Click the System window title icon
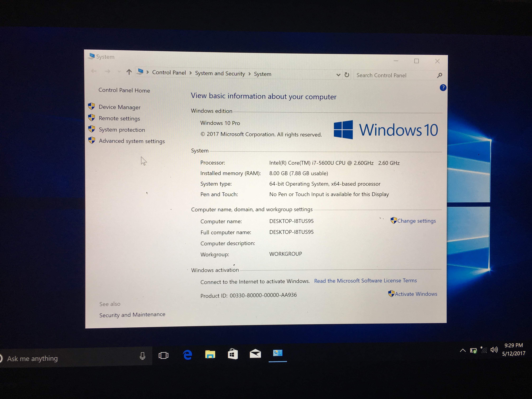Viewport: 532px width, 399px height. point(91,56)
